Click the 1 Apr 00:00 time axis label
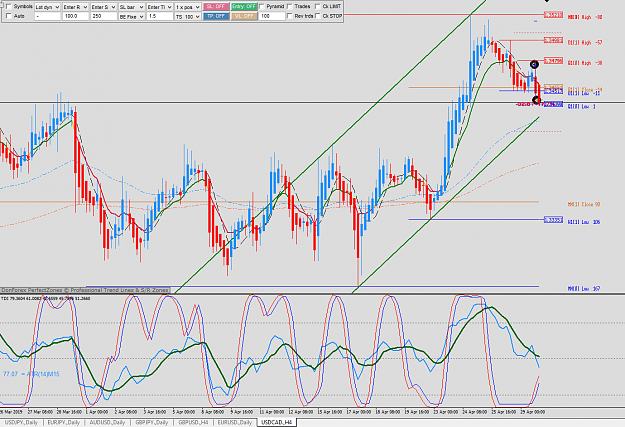Screen dimensions: 625x427 (x=95, y=412)
